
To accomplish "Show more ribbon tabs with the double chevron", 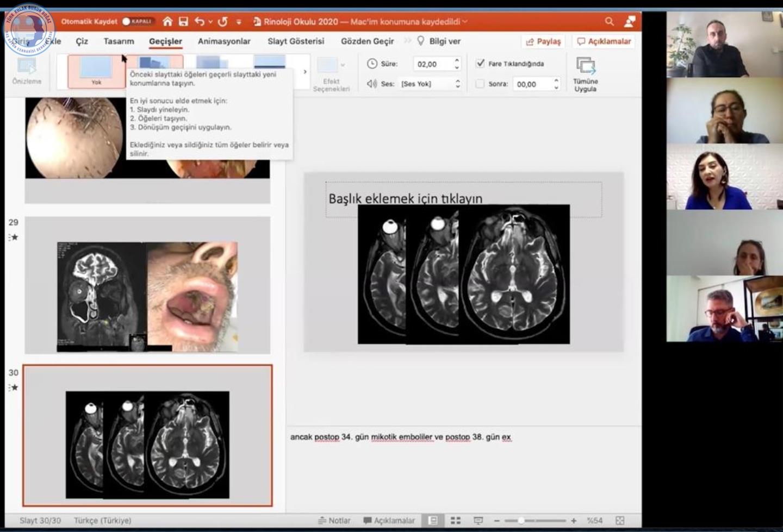I will tap(407, 41).
